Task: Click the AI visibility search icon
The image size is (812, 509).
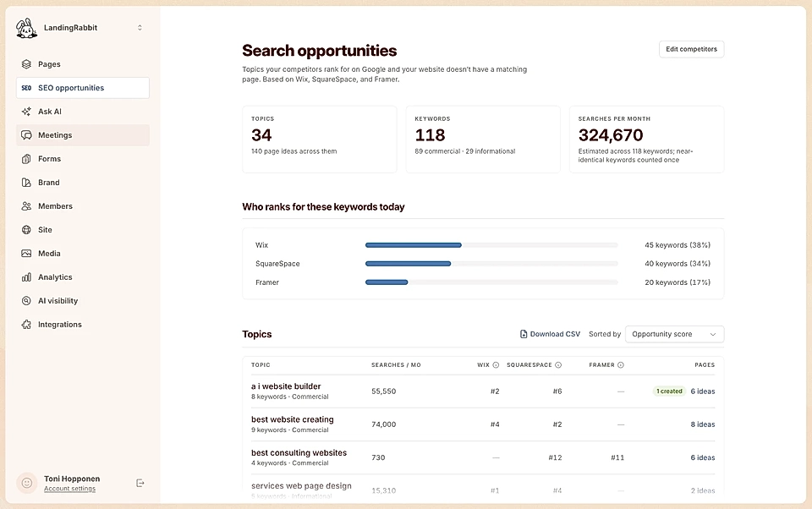Action: [x=26, y=301]
